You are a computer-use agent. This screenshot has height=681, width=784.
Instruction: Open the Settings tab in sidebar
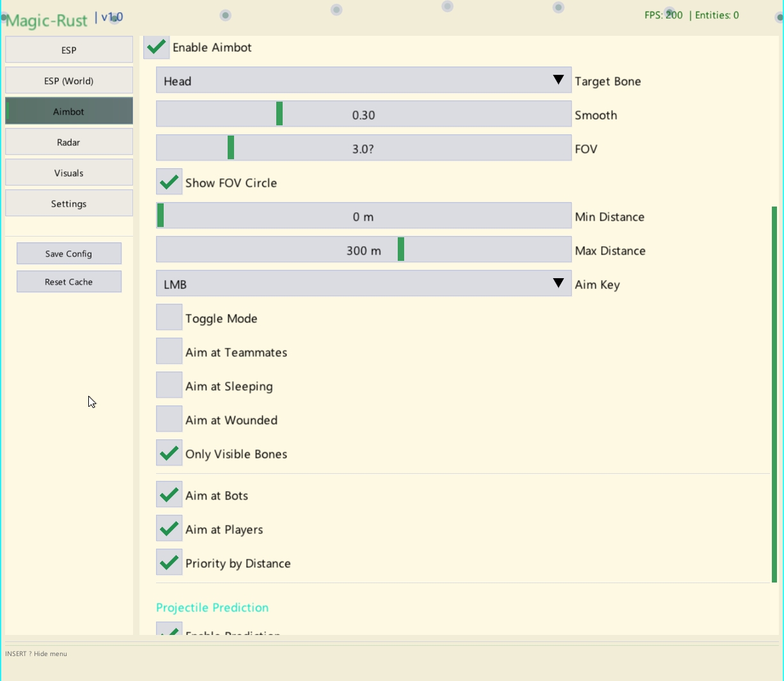point(69,203)
